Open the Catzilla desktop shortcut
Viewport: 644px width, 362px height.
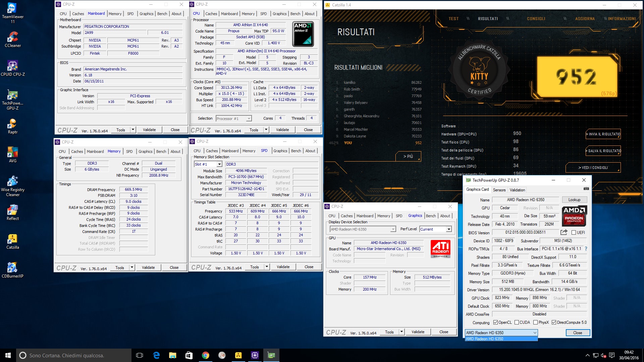[13, 241]
